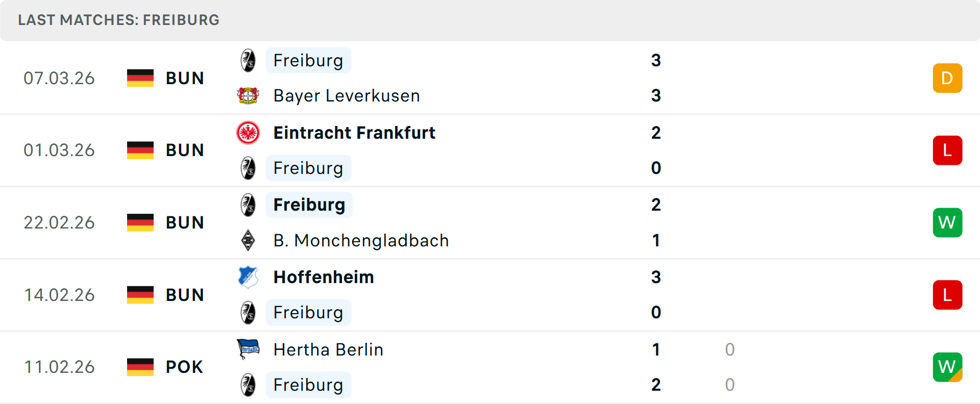Click the Eintracht Frankfurt eagle crest
The height and width of the screenshot is (404, 980).
[x=248, y=133]
